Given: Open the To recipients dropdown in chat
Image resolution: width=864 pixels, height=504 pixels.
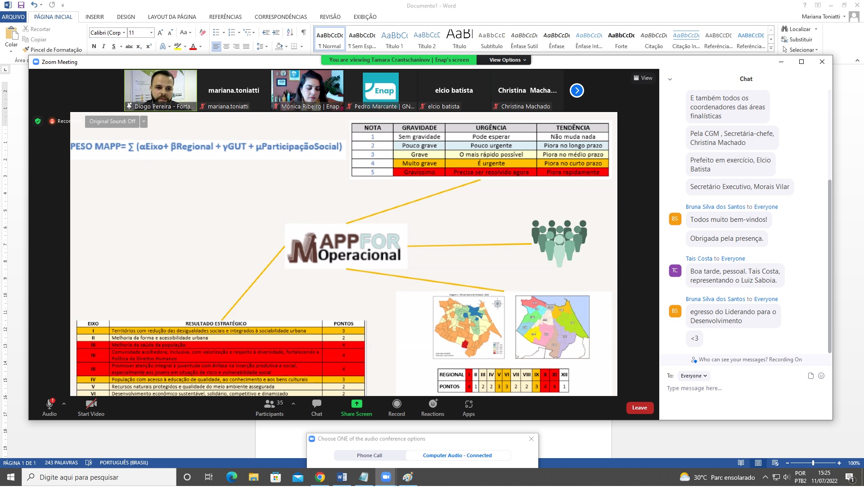Looking at the screenshot, I should (693, 376).
